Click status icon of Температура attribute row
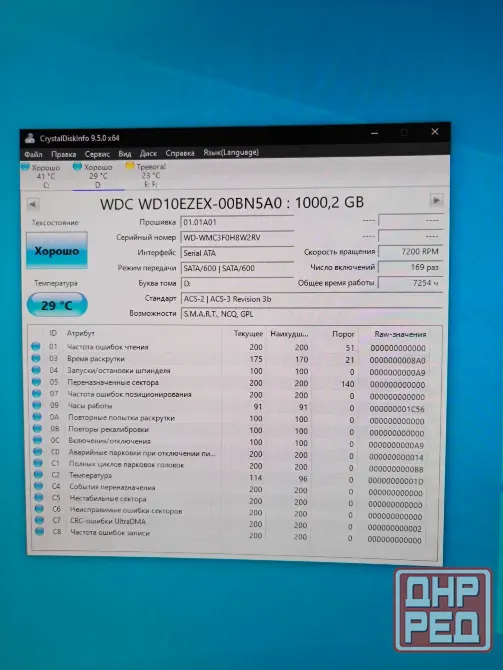This screenshot has width=503, height=670. [38, 474]
